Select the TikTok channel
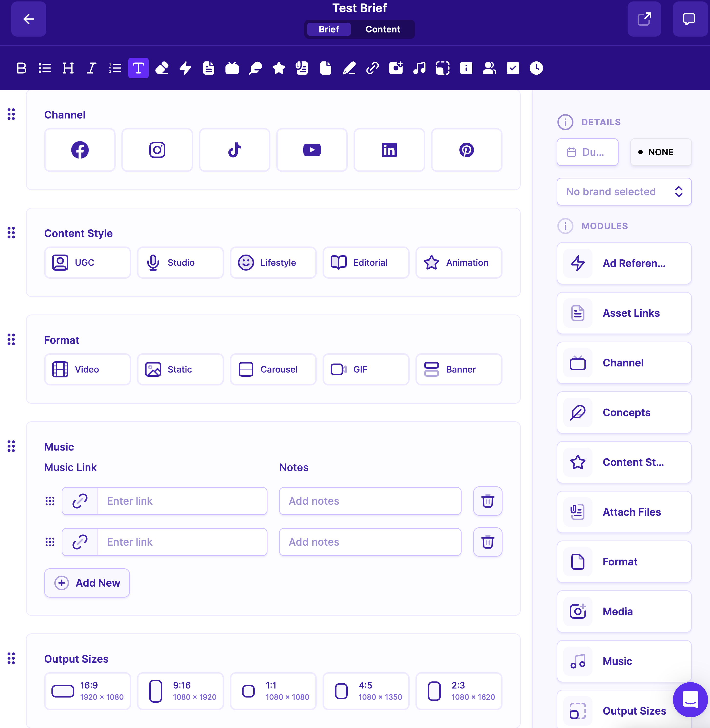The height and width of the screenshot is (728, 710). click(x=235, y=150)
